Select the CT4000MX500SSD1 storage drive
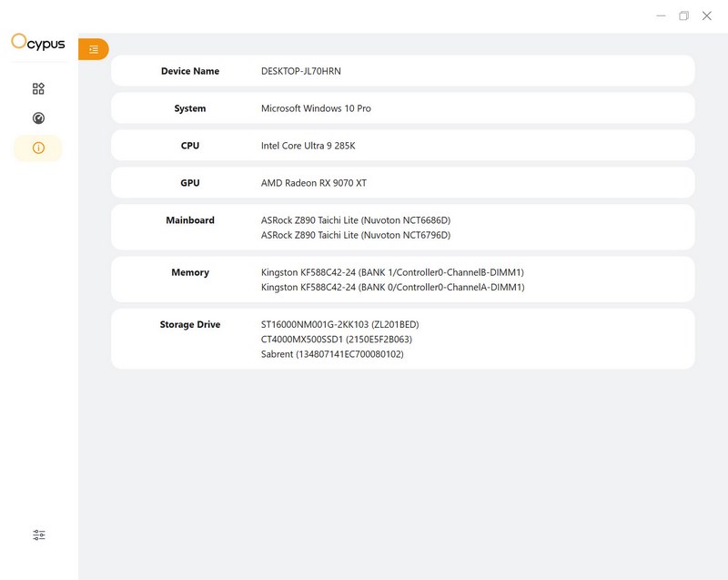 (x=336, y=339)
